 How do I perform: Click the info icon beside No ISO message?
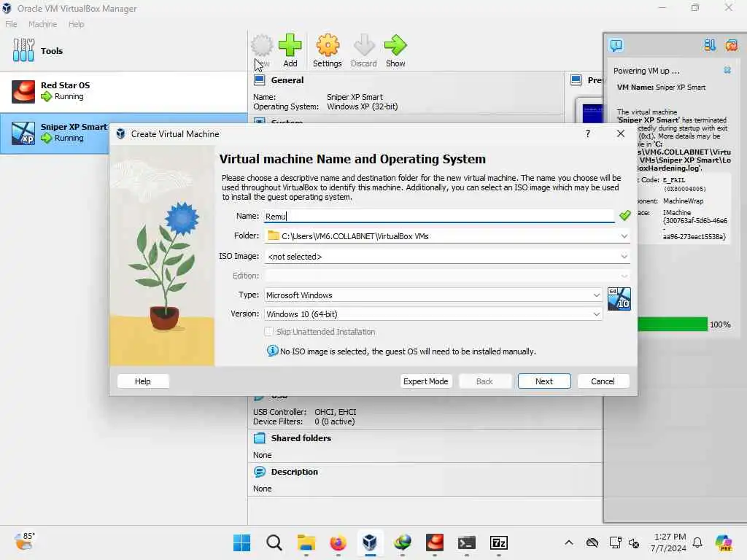coord(272,351)
